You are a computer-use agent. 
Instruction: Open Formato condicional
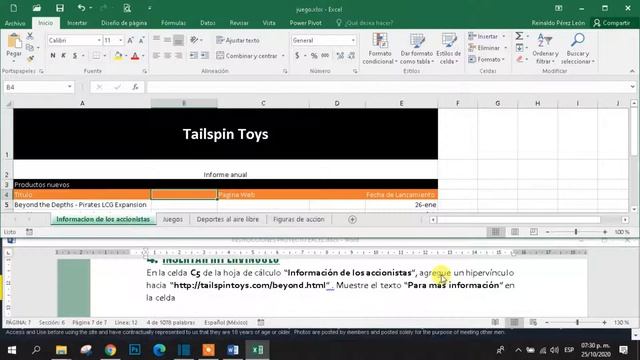click(380, 49)
